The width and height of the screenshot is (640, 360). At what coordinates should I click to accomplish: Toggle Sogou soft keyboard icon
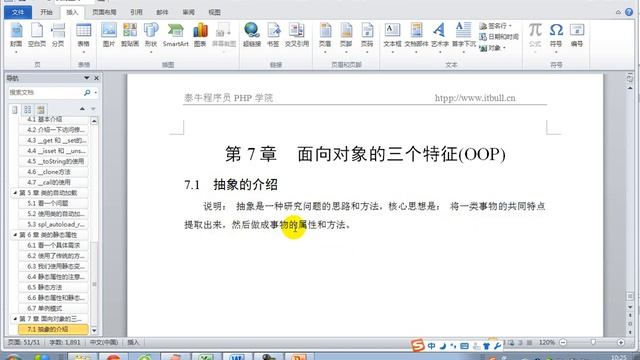pyautogui.click(x=464, y=346)
